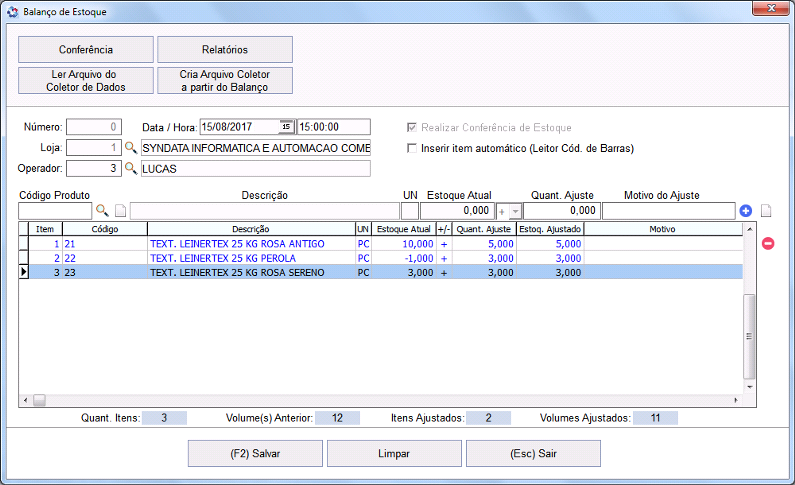Open the Relatórios button
Image resolution: width=795 pixels, height=485 pixels.
(225, 50)
